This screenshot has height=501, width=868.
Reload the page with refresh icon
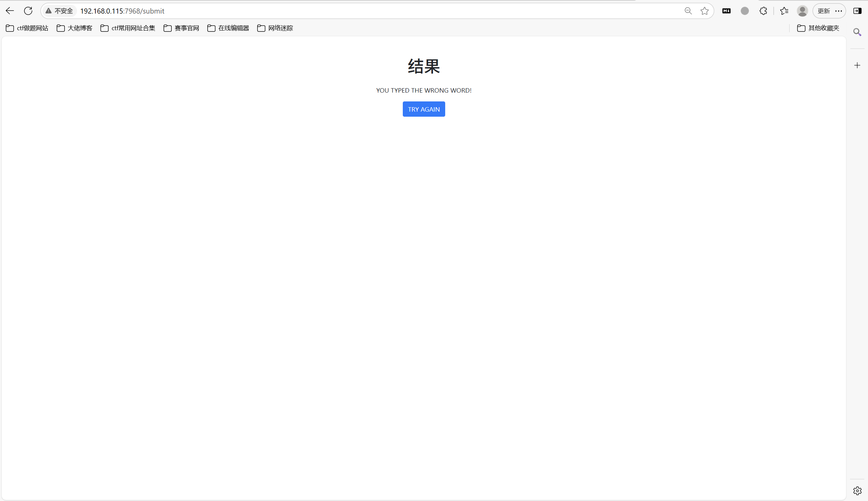28,11
